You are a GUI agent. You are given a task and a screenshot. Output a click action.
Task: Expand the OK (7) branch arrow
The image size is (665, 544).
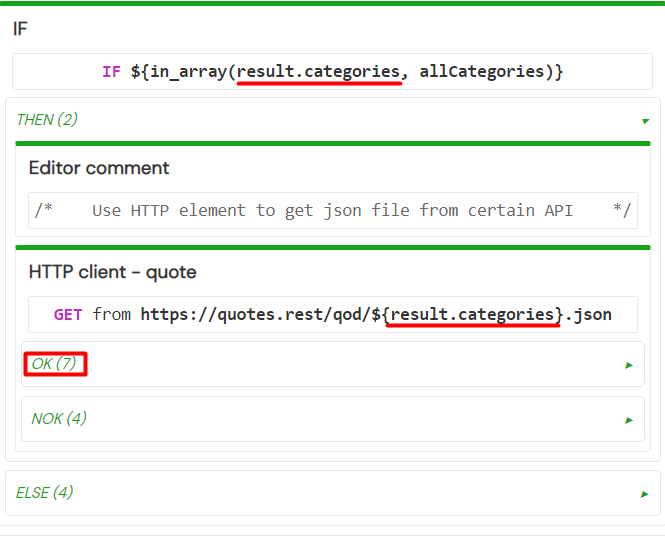(x=629, y=365)
